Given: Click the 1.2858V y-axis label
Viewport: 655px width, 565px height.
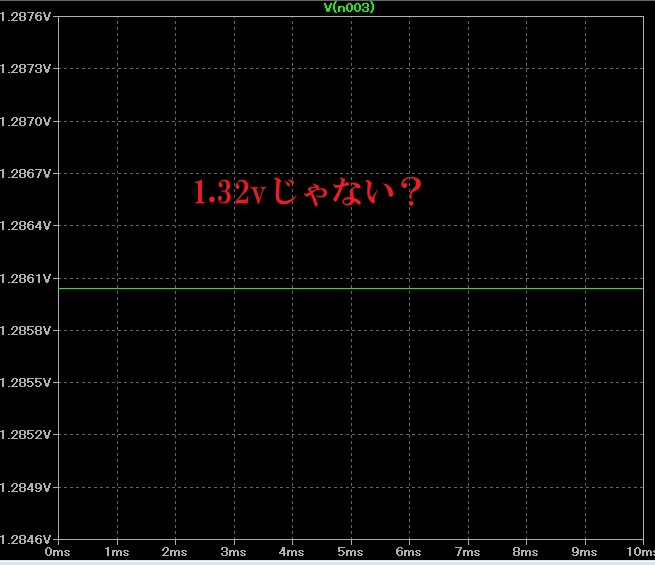Looking at the screenshot, I should (25, 330).
